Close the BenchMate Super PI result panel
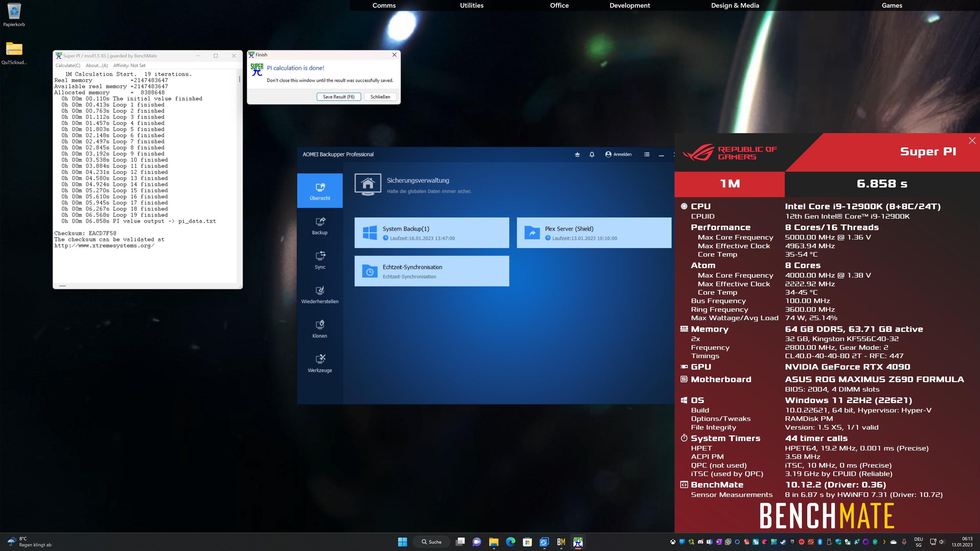The image size is (980, 551). point(972,141)
